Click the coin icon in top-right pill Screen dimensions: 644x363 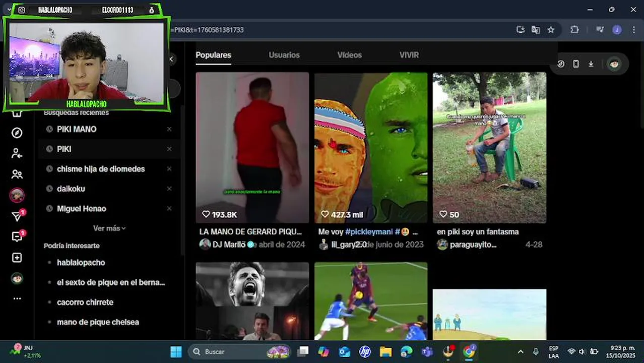click(561, 64)
